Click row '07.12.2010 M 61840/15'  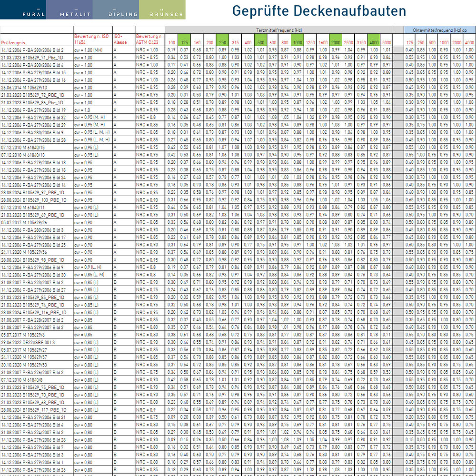(x=238, y=147)
